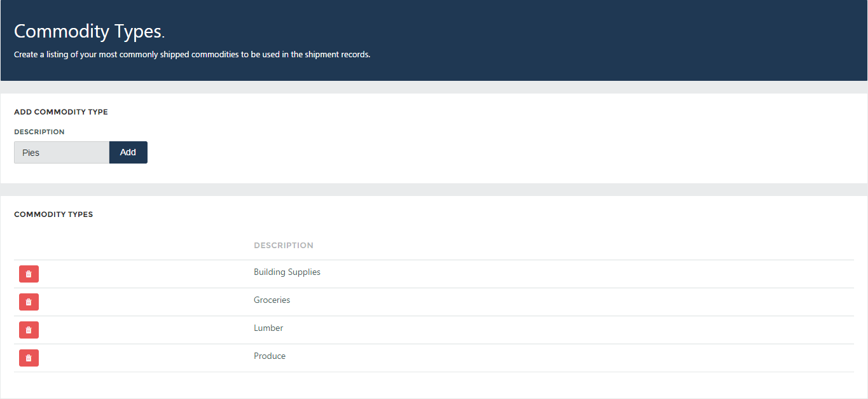This screenshot has width=868, height=399.
Task: Click the trash icon beside Groceries
Action: [29, 302]
